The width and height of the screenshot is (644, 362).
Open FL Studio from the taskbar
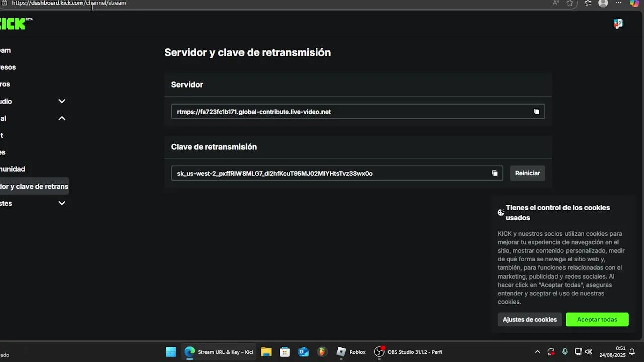coord(322,352)
